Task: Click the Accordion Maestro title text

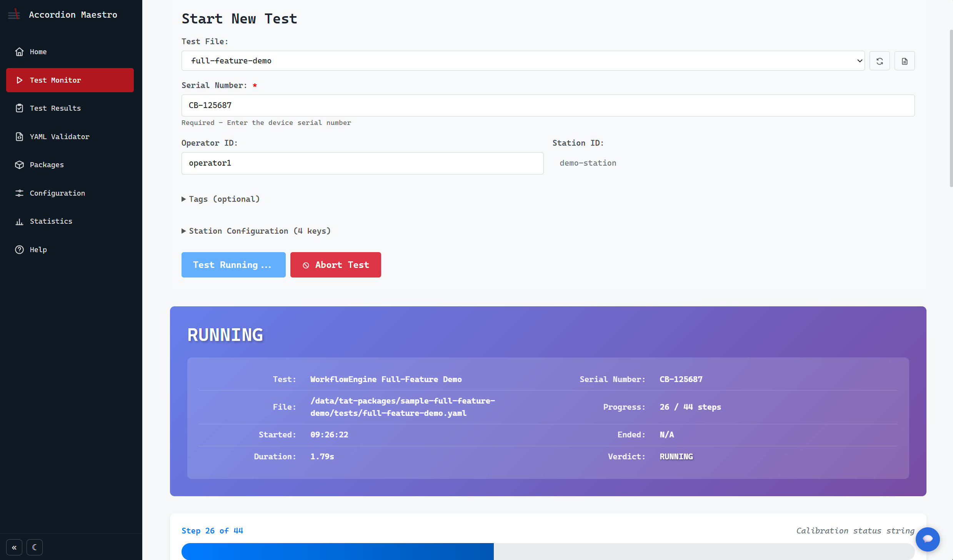Action: [73, 15]
